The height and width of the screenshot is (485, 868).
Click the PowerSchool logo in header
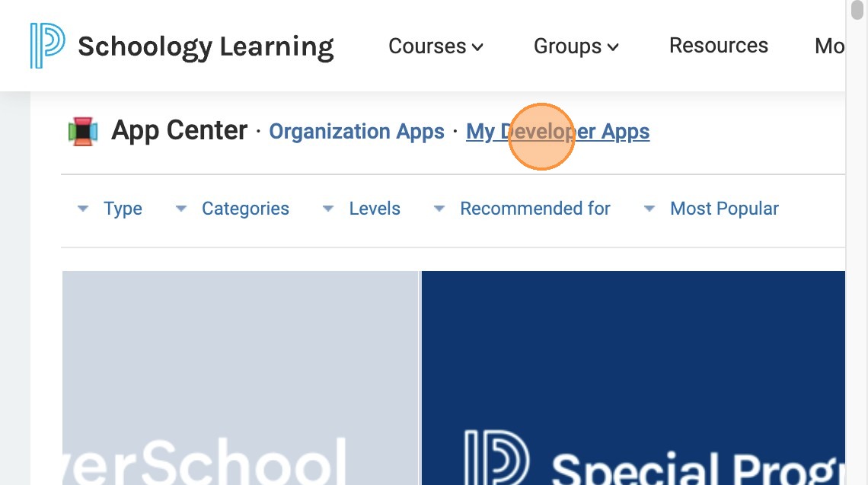point(47,46)
